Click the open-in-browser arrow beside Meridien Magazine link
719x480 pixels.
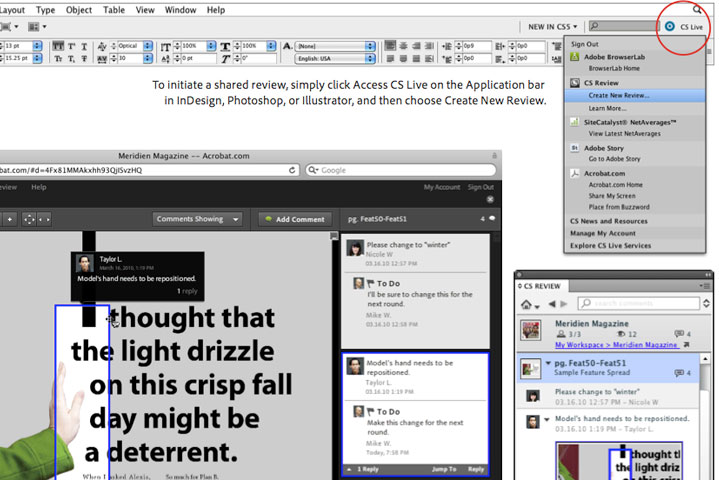click(x=686, y=345)
